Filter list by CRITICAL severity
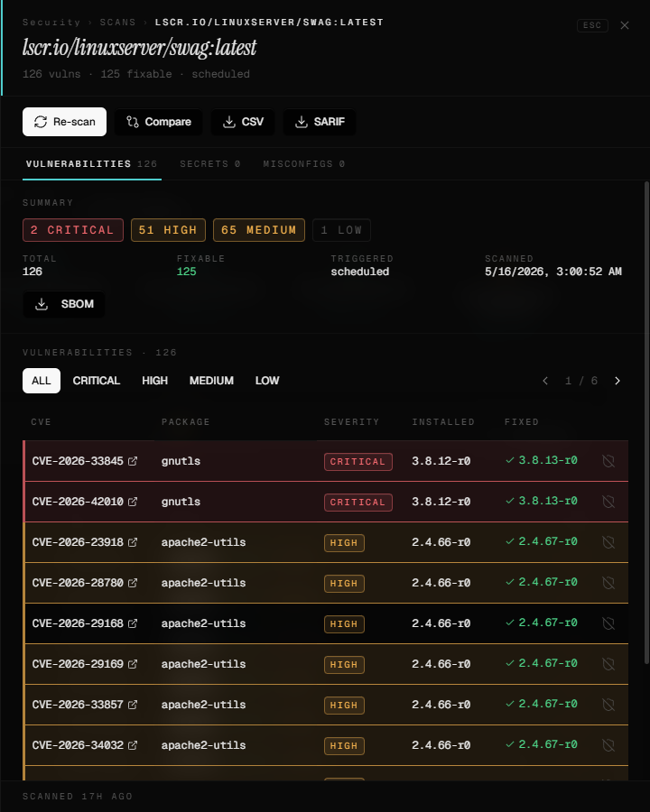The image size is (650, 812). [x=97, y=381]
